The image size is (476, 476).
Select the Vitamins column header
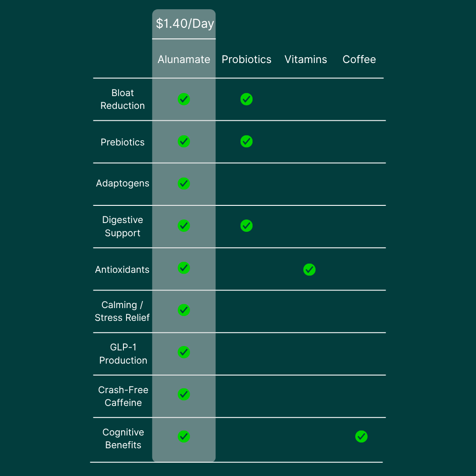pyautogui.click(x=306, y=59)
